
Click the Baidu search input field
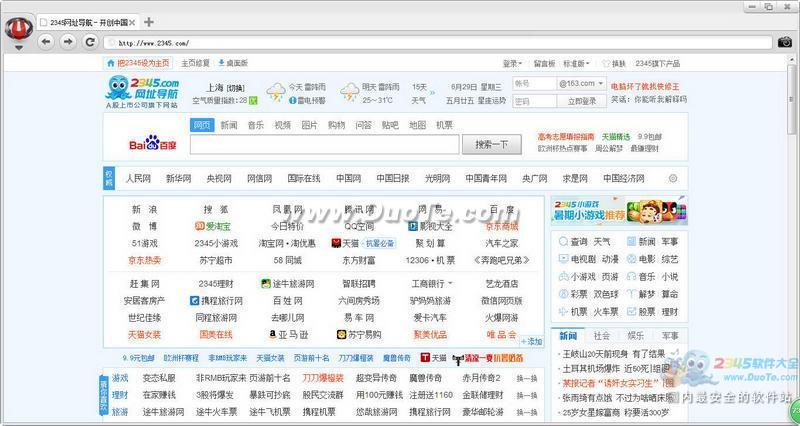324,144
